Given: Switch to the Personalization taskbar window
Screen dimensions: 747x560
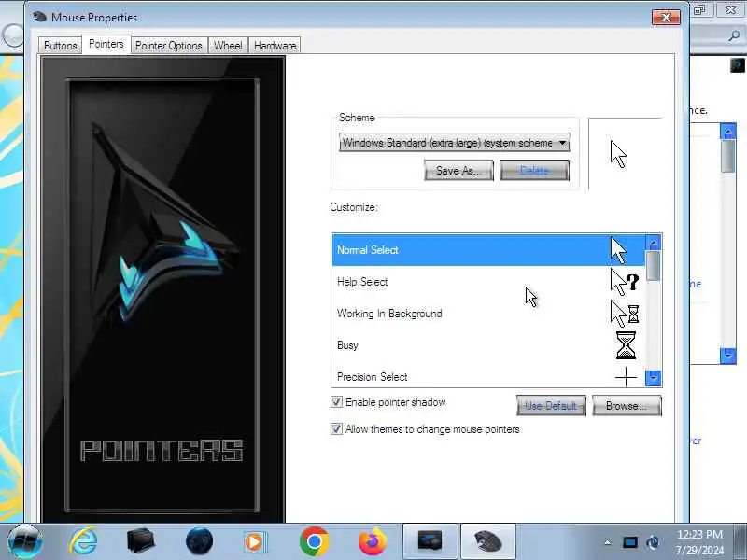Looking at the screenshot, I should coord(430,541).
